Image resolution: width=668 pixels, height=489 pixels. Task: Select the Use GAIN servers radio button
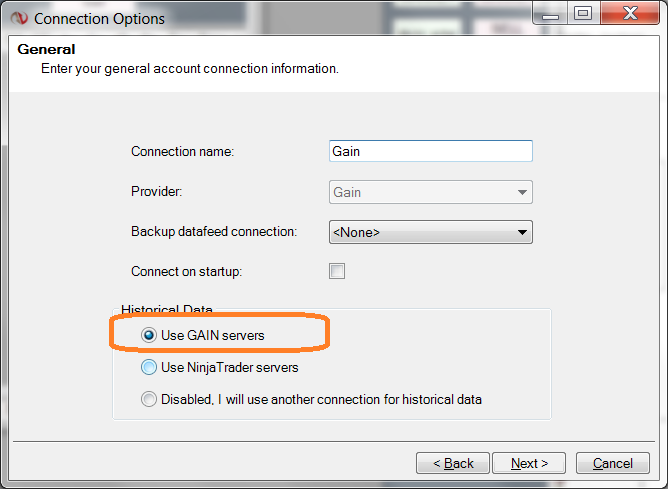[x=149, y=336]
